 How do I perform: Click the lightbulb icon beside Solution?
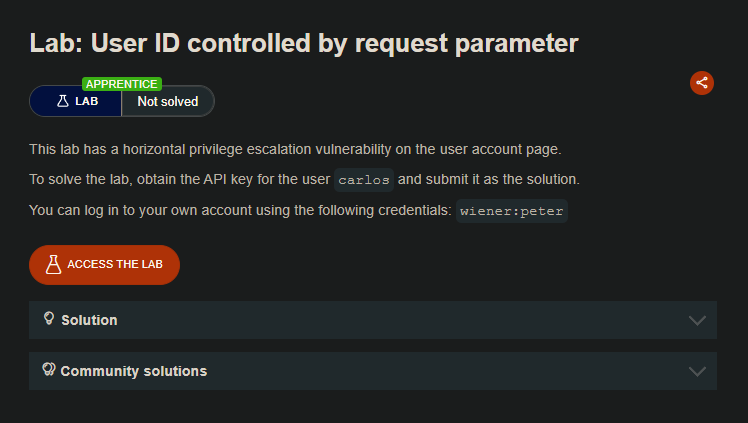[x=48, y=319]
